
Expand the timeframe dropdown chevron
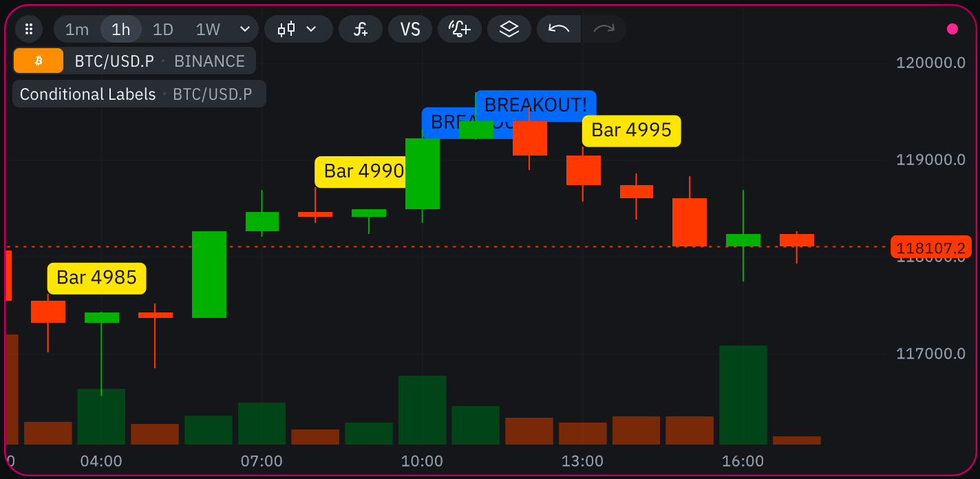point(244,29)
